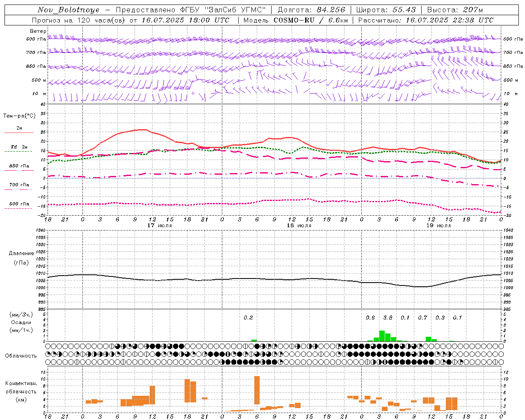
Task: Click the 0.7 precipitation amount value
Action: [x=422, y=318]
